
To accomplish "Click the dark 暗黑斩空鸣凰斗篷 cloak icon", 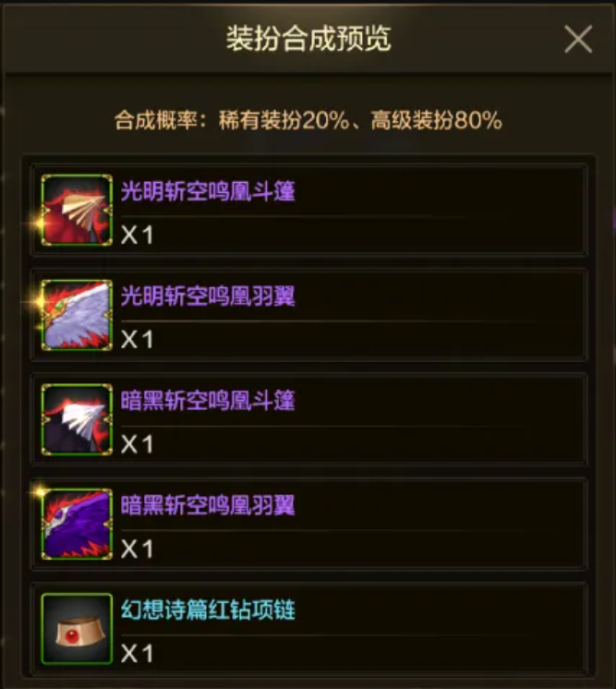I will [77, 419].
